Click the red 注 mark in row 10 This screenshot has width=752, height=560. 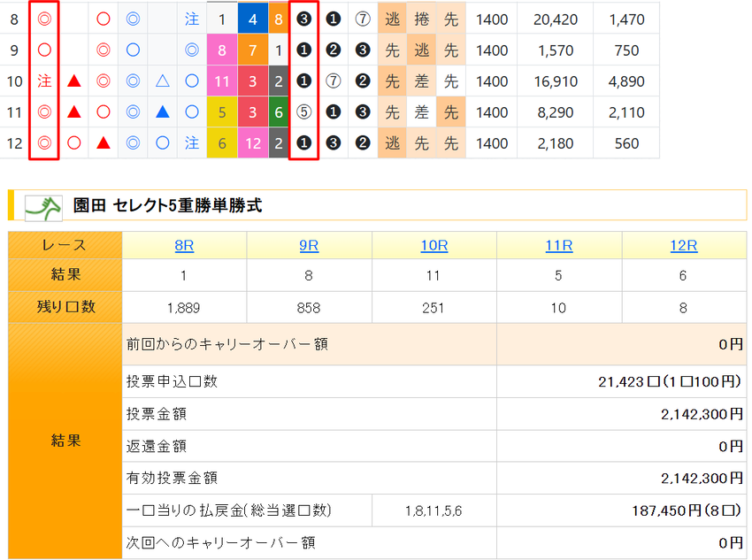(x=44, y=81)
